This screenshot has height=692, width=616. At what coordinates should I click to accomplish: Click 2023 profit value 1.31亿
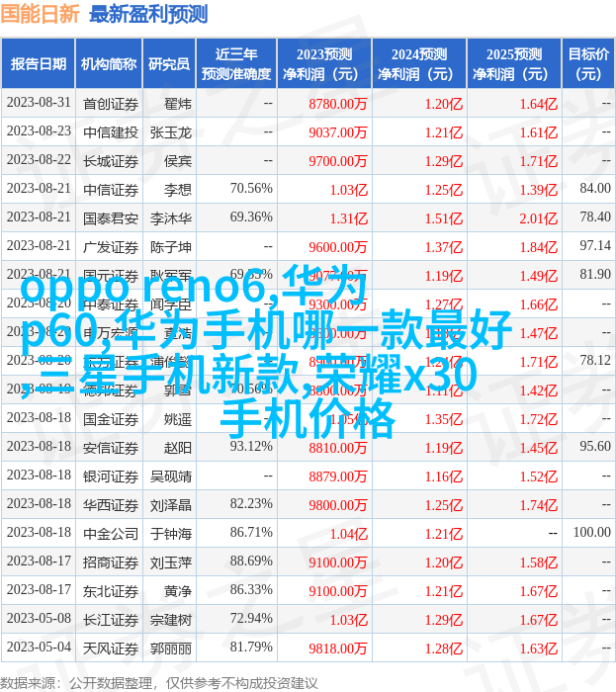click(349, 218)
